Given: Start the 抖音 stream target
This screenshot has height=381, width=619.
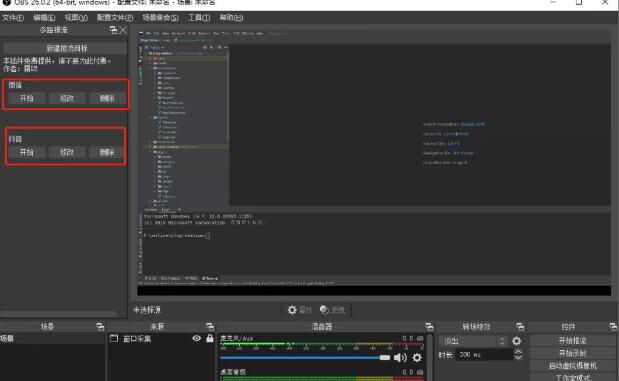Looking at the screenshot, I should [x=26, y=152].
